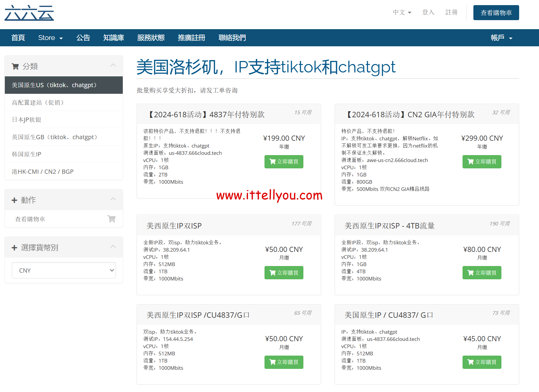Collapse the 分類 panel chevron
The image size is (539, 392).
[113, 65]
